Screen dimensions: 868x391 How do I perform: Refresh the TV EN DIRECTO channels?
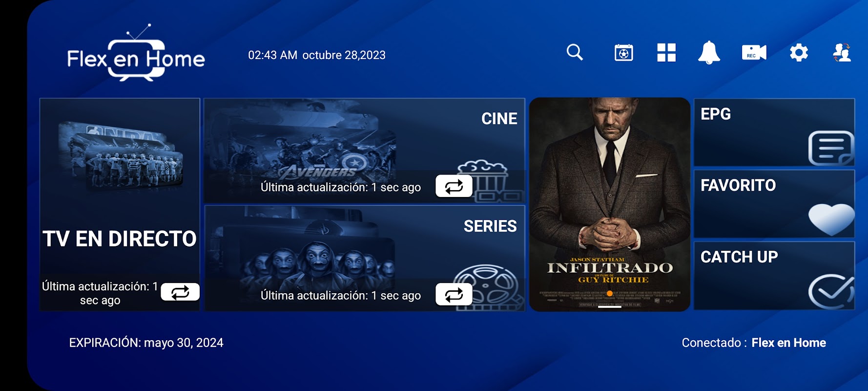(180, 292)
